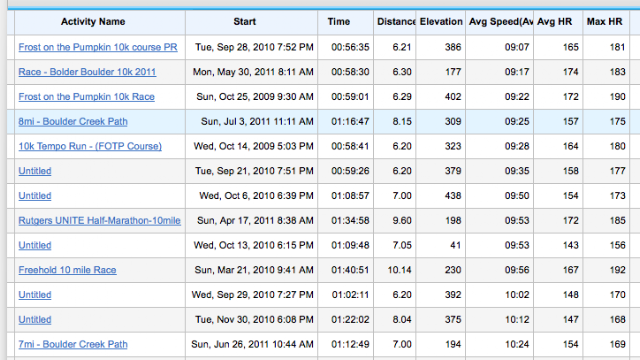The height and width of the screenshot is (360, 640).
Task: Select time value 00:58:30
Action: 350,72
